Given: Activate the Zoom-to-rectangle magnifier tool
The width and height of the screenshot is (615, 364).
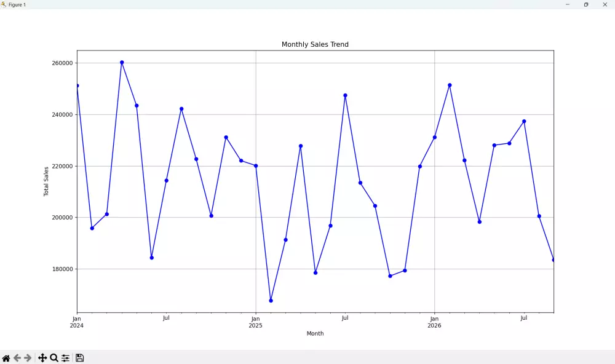Looking at the screenshot, I should point(54,357).
